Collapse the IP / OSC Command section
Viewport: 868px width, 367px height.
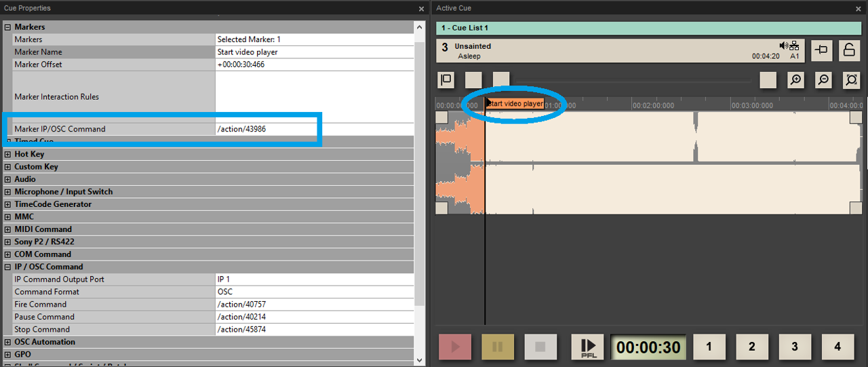[x=8, y=267]
